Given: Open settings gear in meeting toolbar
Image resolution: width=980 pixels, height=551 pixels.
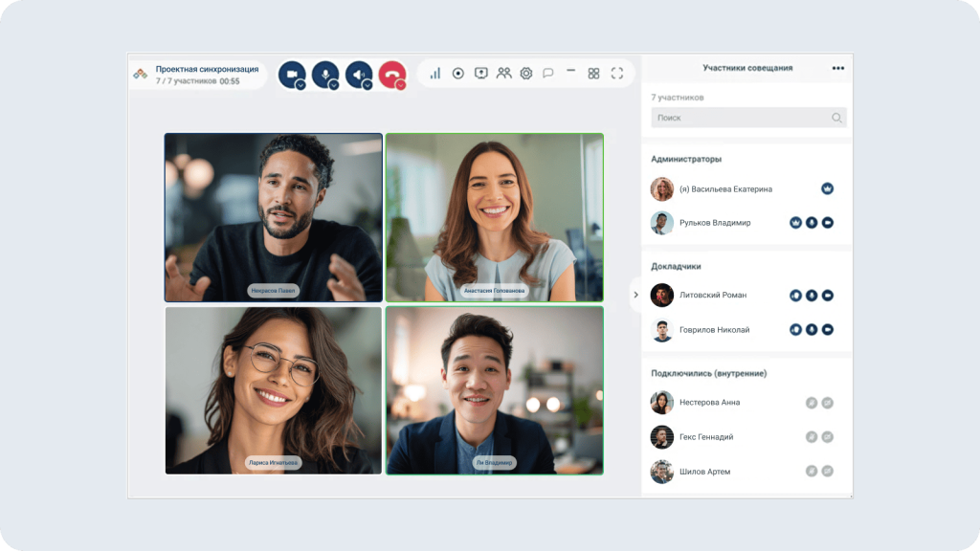Looking at the screenshot, I should 525,74.
